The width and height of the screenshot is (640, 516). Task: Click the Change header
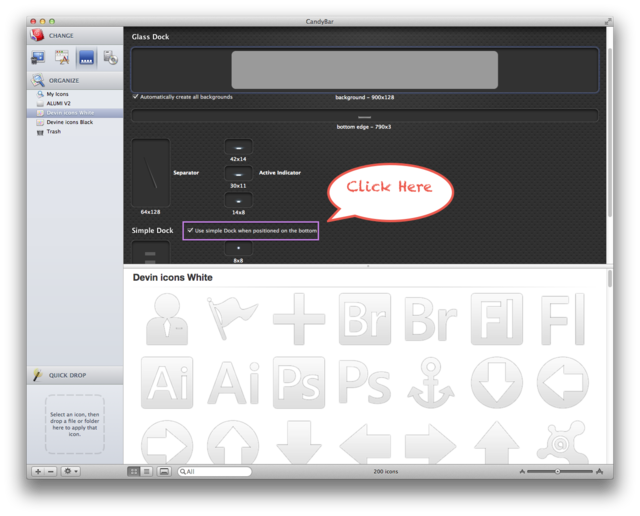click(x=75, y=36)
